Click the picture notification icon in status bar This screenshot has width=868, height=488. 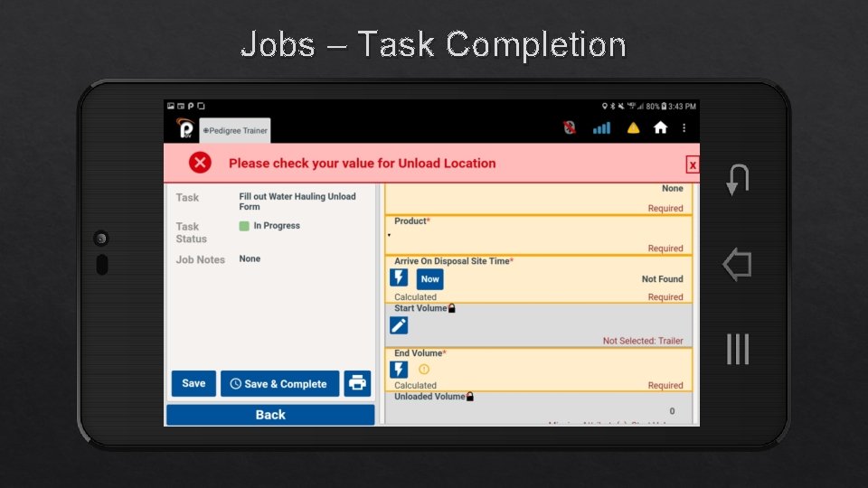[171, 106]
